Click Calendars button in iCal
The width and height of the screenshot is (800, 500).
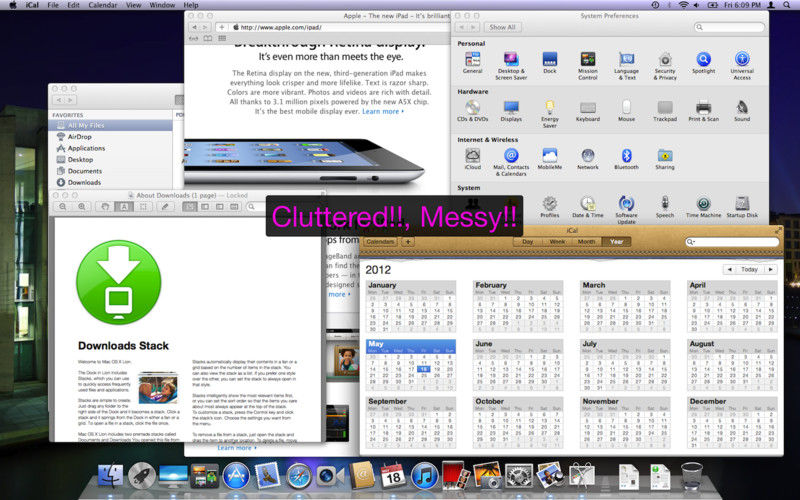(x=380, y=241)
